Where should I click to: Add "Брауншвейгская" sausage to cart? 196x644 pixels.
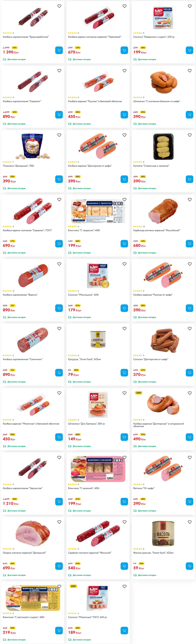[x=59, y=50]
